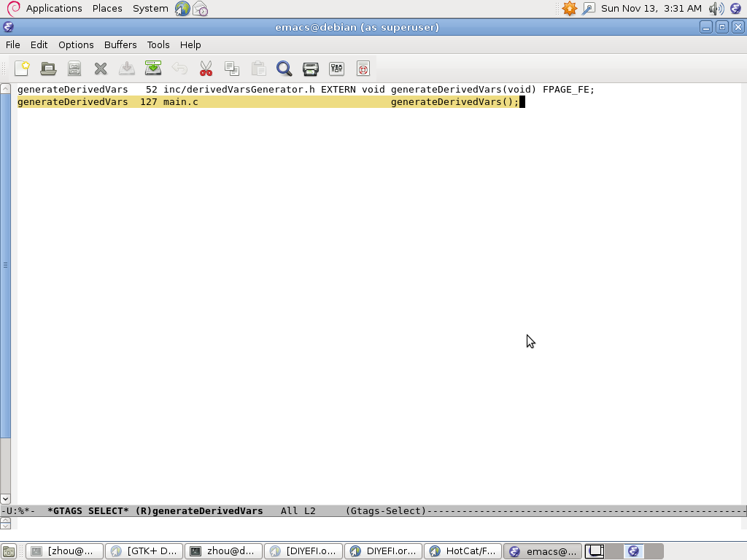Search using the magnifying glass icon
This screenshot has height=560, width=747.
point(285,69)
